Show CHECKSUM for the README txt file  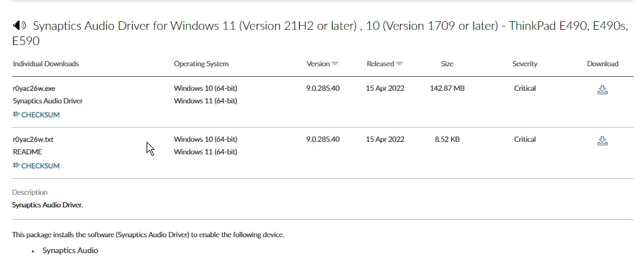pyautogui.click(x=36, y=166)
